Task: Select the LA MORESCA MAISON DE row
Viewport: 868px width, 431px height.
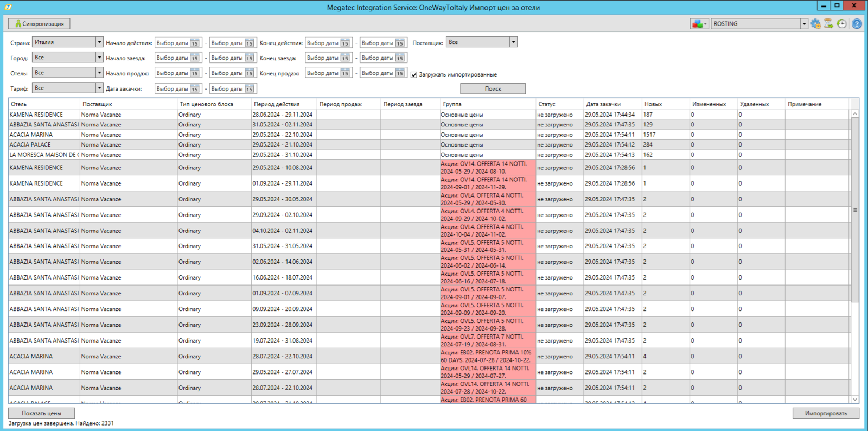Action: 429,155
